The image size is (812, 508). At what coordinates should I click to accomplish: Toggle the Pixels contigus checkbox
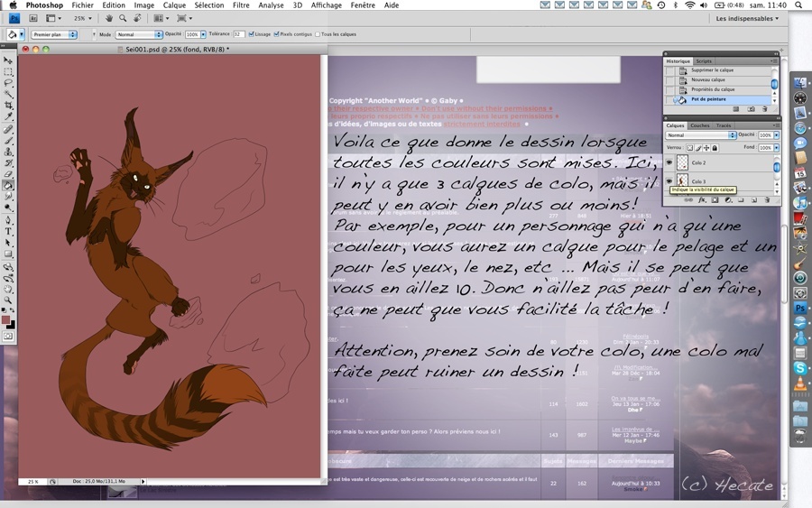[277, 34]
